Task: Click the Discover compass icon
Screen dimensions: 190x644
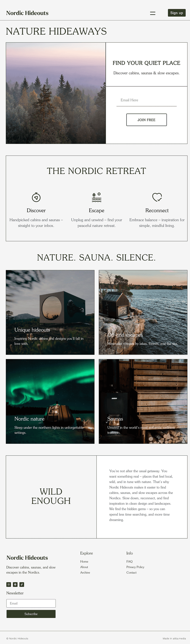Action: point(36,197)
